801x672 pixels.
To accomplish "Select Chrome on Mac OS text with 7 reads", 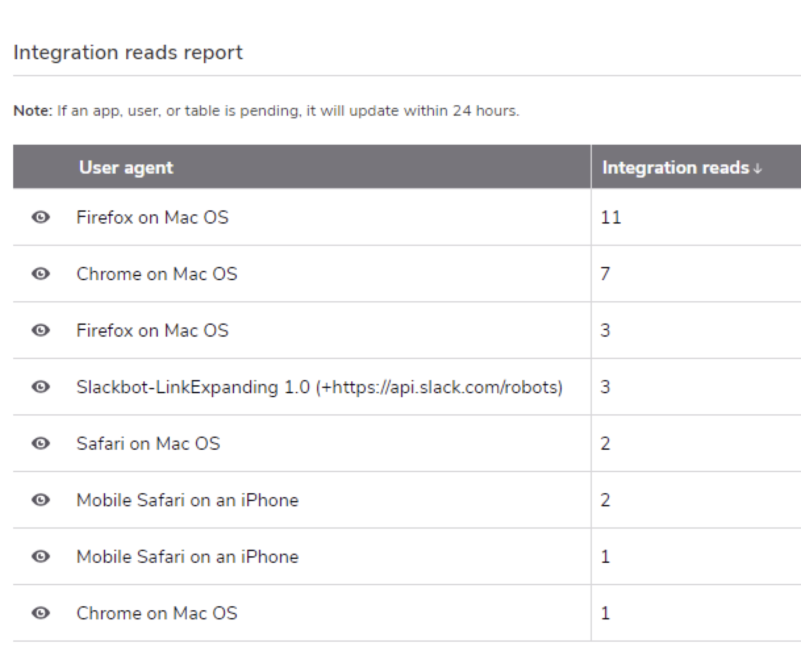I will (x=157, y=274).
